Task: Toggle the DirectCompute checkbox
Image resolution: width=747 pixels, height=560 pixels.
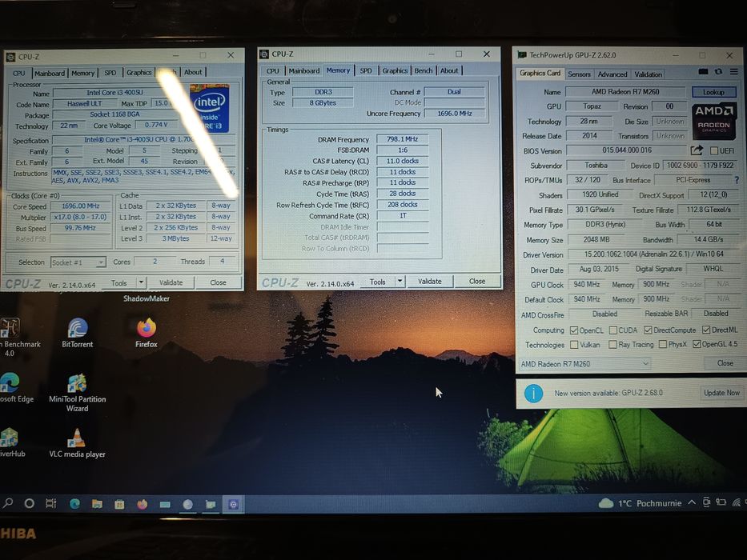Action: pyautogui.click(x=648, y=330)
